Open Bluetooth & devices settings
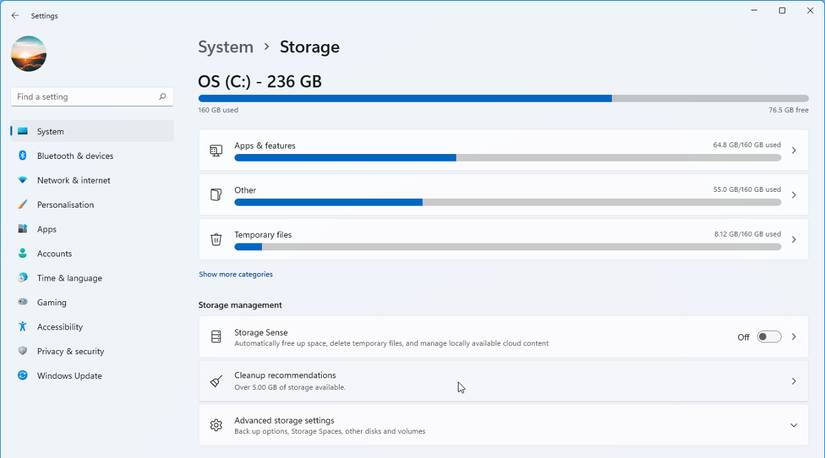 [x=92, y=156]
